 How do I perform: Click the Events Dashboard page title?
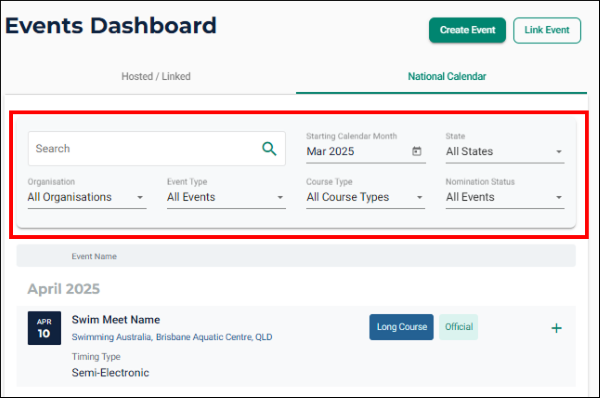pyautogui.click(x=111, y=26)
